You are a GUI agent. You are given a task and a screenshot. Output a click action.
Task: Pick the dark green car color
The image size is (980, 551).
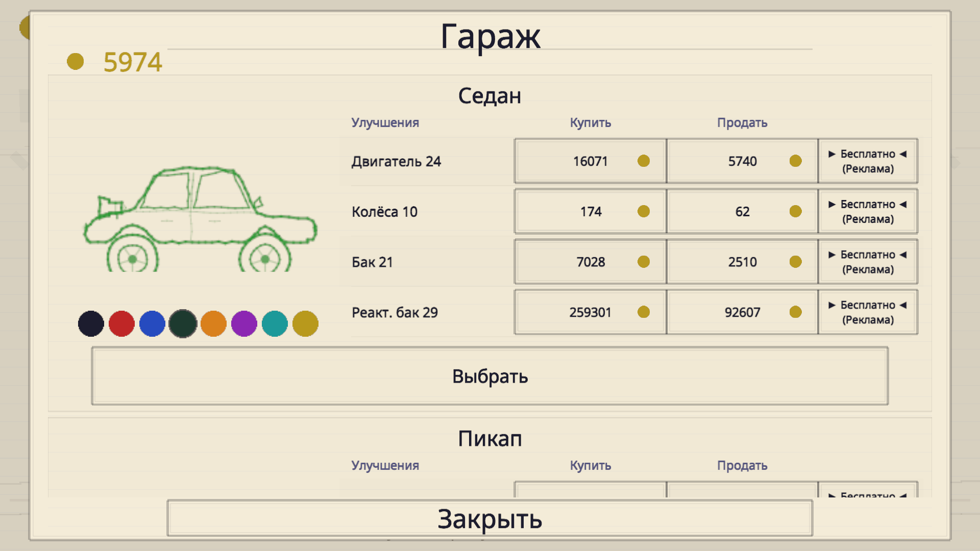[183, 323]
